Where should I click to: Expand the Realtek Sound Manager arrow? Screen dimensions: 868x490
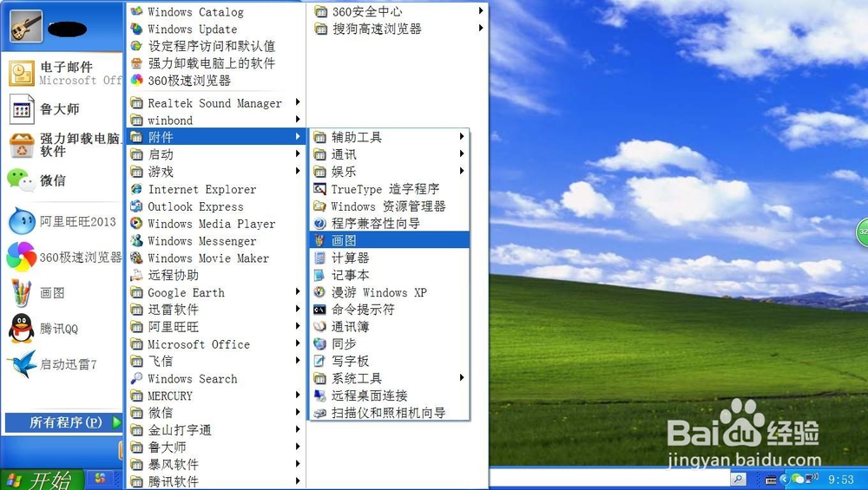coord(298,102)
